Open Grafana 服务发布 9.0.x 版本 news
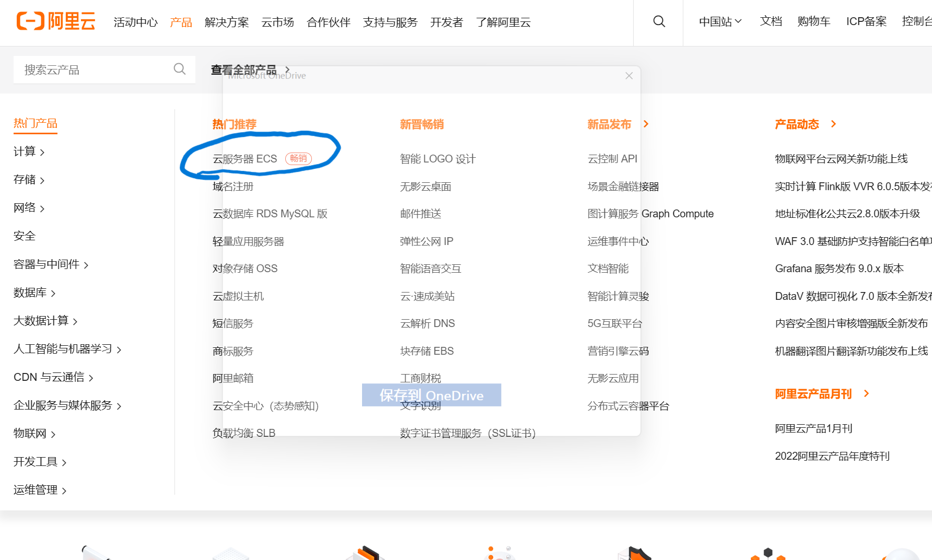 point(840,269)
